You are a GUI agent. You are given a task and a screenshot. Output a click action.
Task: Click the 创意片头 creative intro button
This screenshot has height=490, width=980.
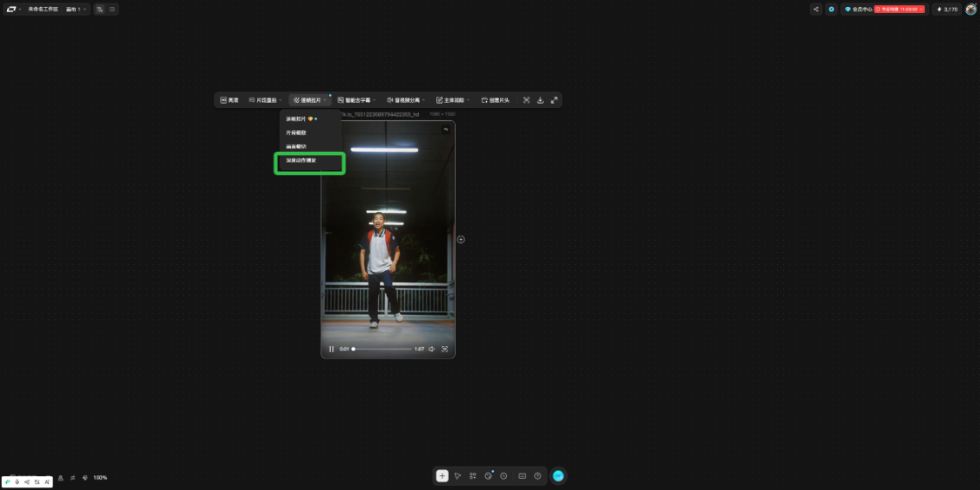click(496, 100)
